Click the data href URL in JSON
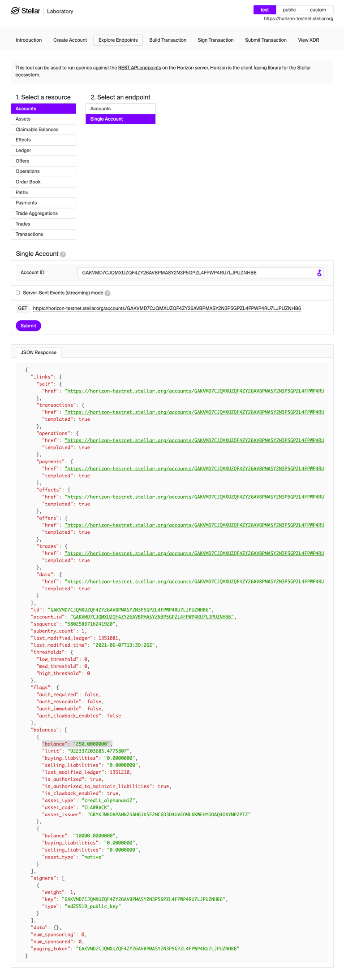This screenshot has height=980, width=344. pos(194,582)
